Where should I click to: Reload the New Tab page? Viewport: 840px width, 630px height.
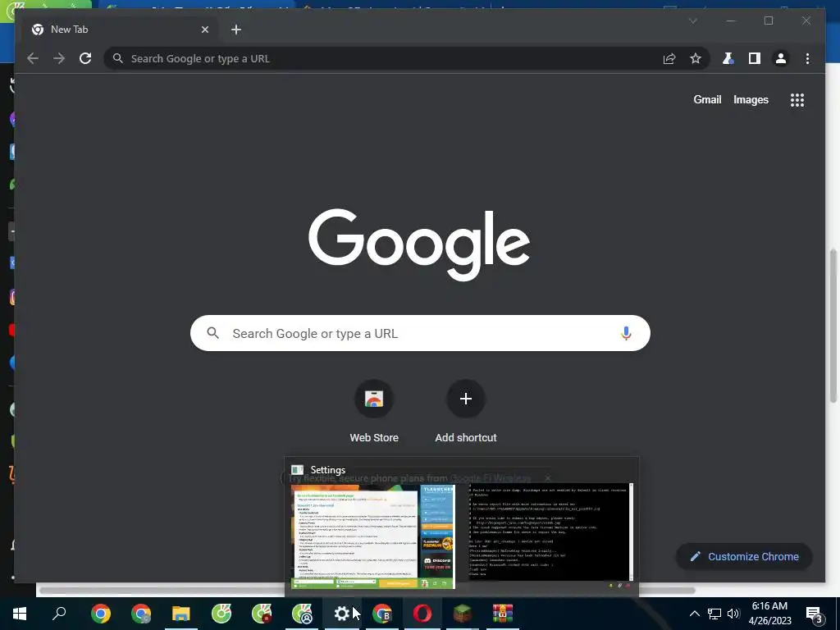tap(85, 58)
